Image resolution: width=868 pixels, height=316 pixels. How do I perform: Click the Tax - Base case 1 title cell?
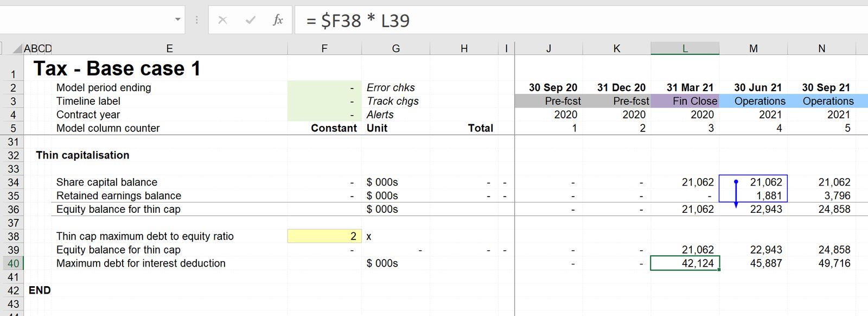[117, 68]
